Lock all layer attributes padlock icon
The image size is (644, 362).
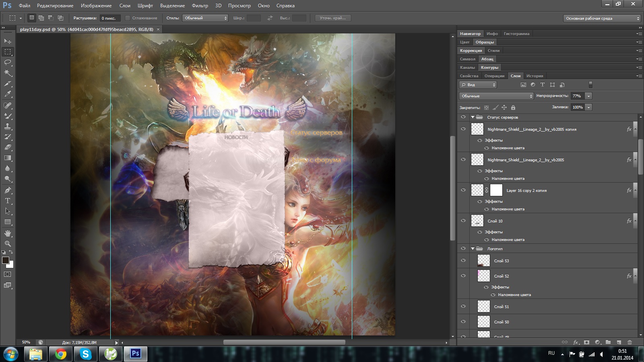pos(513,107)
